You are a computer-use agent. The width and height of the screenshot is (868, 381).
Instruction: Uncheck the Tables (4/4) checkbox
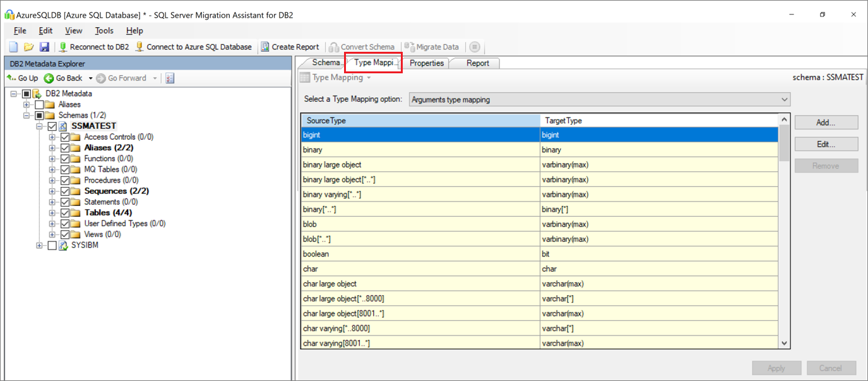point(64,212)
